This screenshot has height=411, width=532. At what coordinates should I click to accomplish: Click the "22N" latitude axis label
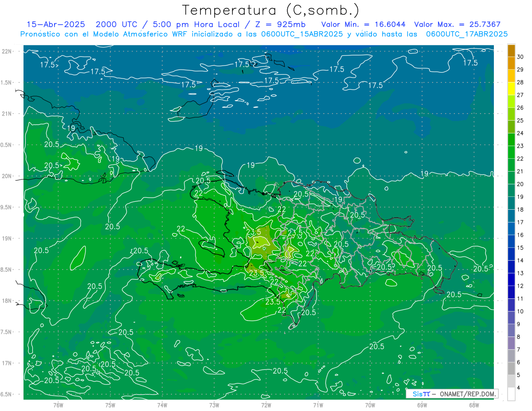pyautogui.click(x=7, y=51)
